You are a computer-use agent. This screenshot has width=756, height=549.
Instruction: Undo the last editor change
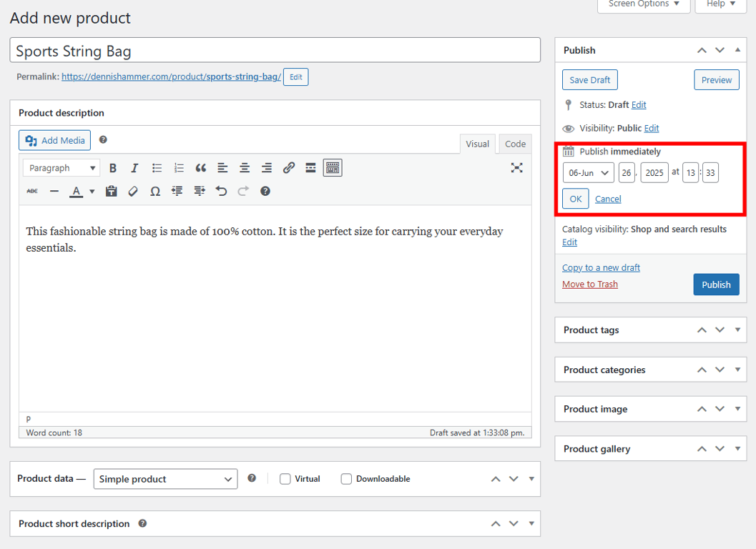coord(222,191)
